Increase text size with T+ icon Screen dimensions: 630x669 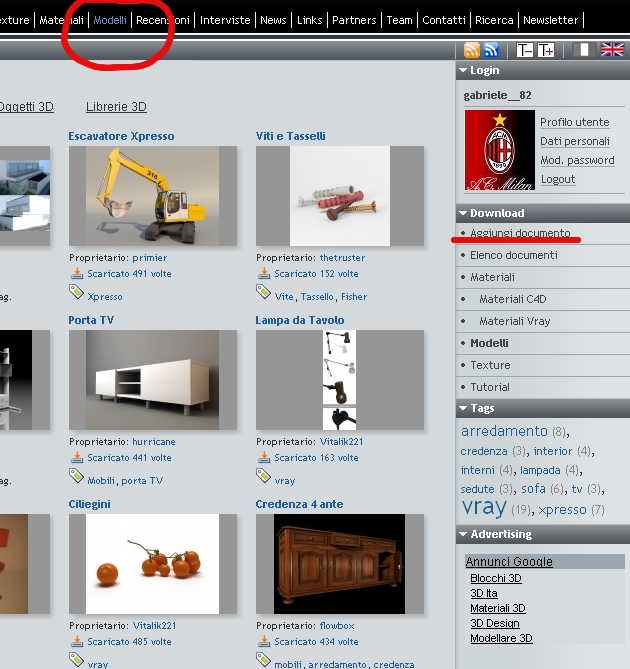pos(546,50)
